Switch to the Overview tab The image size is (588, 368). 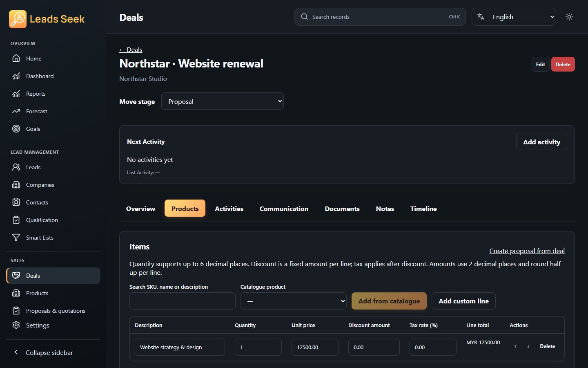coord(140,209)
